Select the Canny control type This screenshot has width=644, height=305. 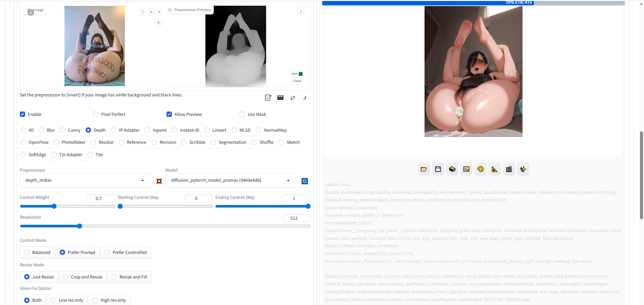tap(63, 130)
